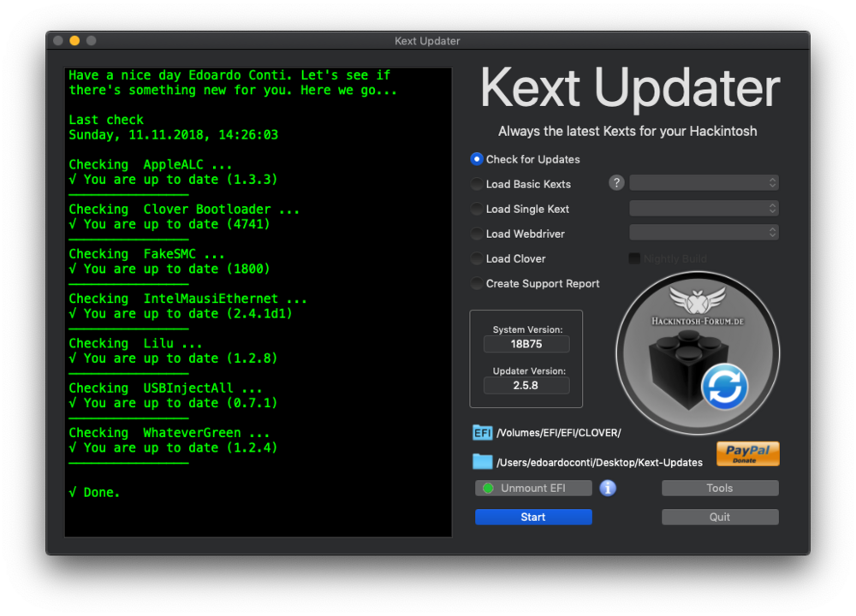Image resolution: width=856 pixels, height=616 pixels.
Task: Open the Load Webdriver dropdown
Action: pos(704,233)
